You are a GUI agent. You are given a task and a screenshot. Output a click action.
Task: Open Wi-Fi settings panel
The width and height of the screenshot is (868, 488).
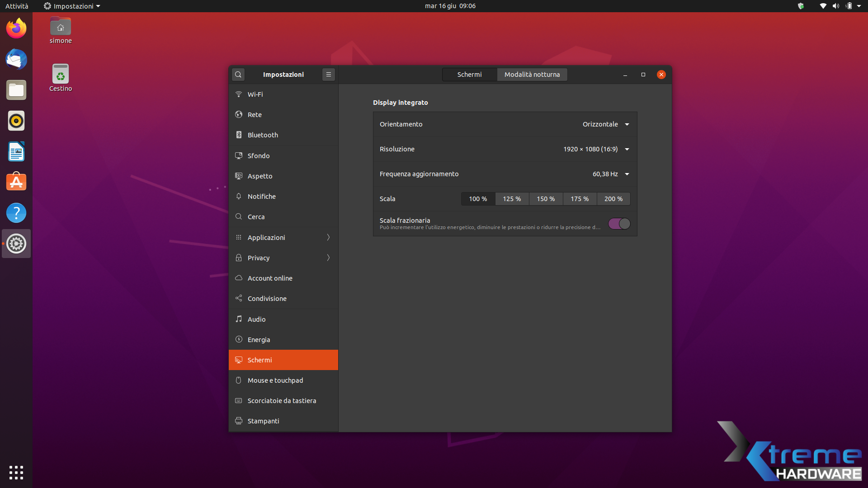coord(255,94)
